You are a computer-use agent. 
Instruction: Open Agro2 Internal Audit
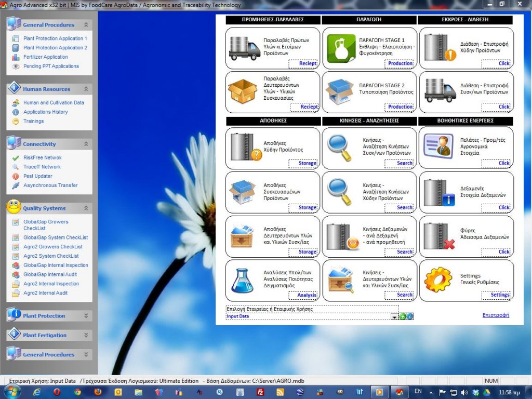pyautogui.click(x=46, y=293)
